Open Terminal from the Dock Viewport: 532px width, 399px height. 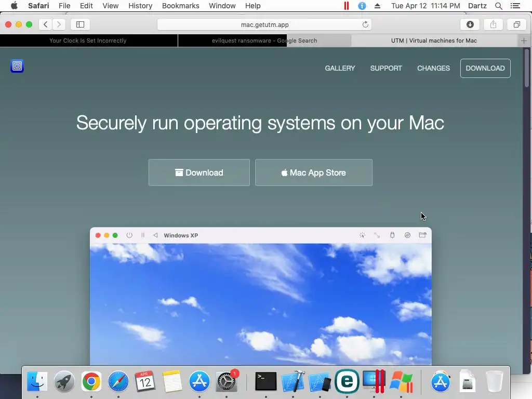pos(265,381)
